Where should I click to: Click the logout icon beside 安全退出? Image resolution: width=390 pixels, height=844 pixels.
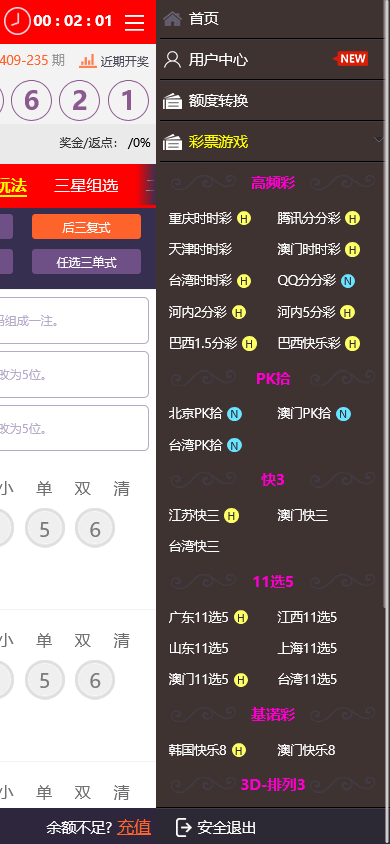[x=184, y=827]
